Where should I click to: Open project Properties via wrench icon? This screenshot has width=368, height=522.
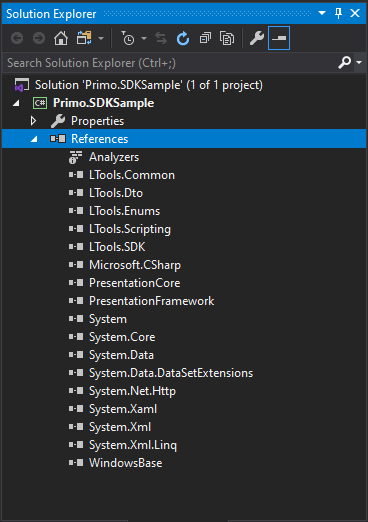pos(257,39)
